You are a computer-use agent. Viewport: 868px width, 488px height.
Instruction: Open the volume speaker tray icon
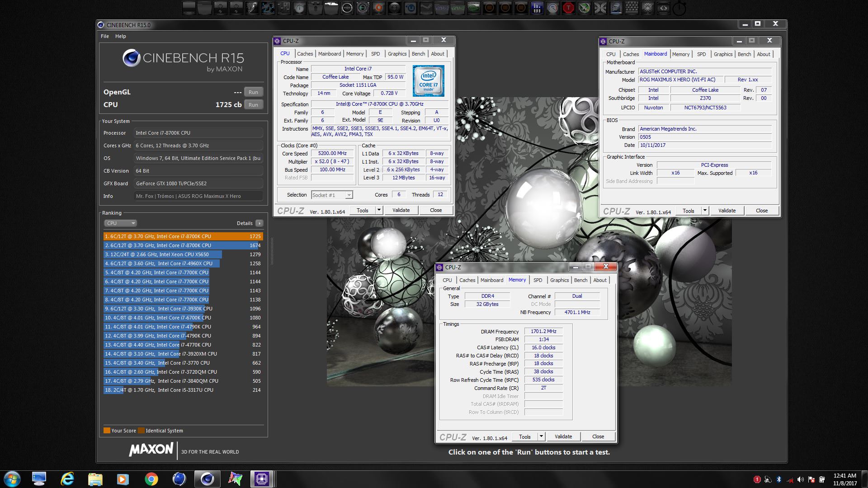click(801, 479)
